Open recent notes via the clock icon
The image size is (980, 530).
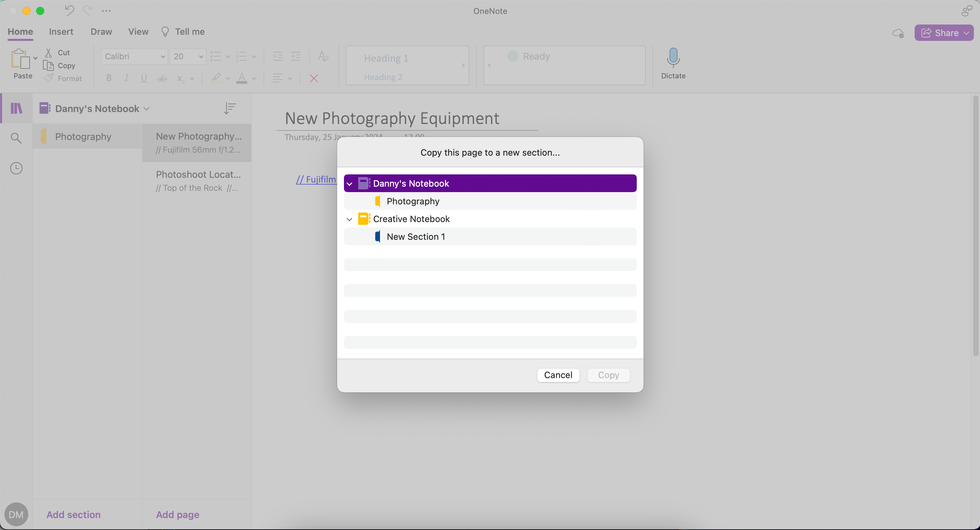click(16, 168)
